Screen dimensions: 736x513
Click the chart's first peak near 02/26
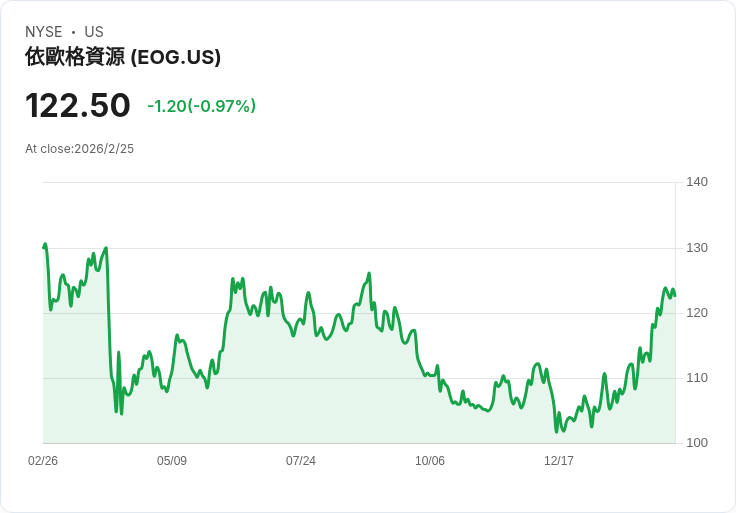coord(45,245)
